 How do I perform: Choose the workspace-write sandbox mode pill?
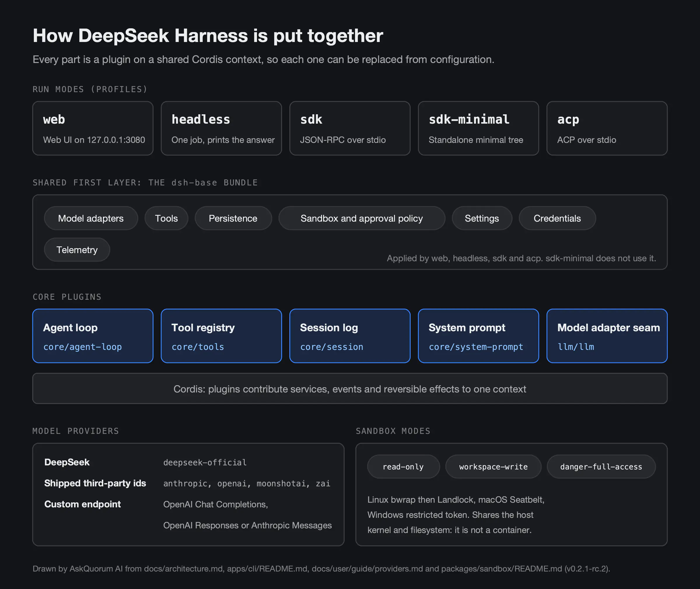click(x=493, y=467)
